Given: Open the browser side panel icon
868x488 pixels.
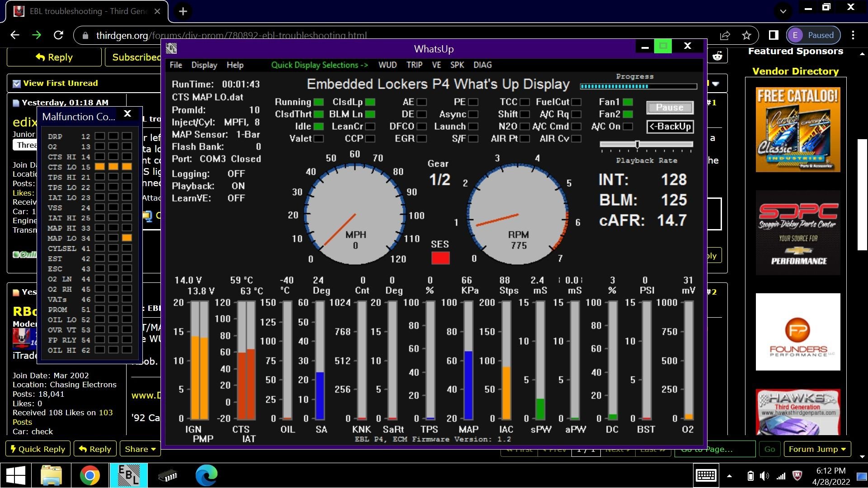Looking at the screenshot, I should pos(774,35).
